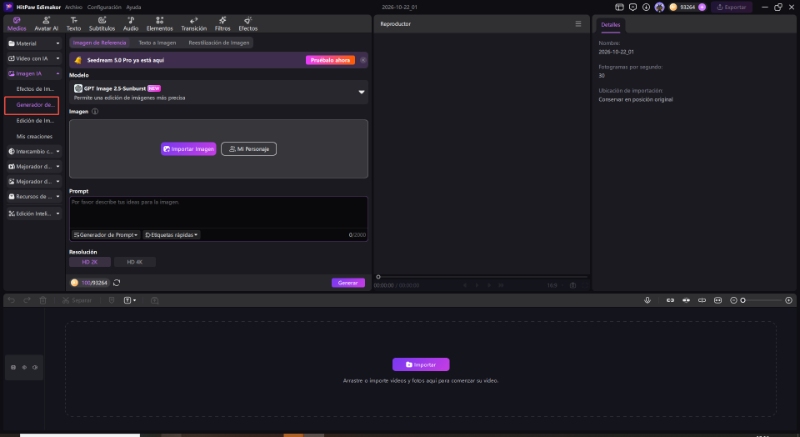Viewport: 800px width, 437px height.
Task: Select the HD 4K resolution option
Action: 135,262
